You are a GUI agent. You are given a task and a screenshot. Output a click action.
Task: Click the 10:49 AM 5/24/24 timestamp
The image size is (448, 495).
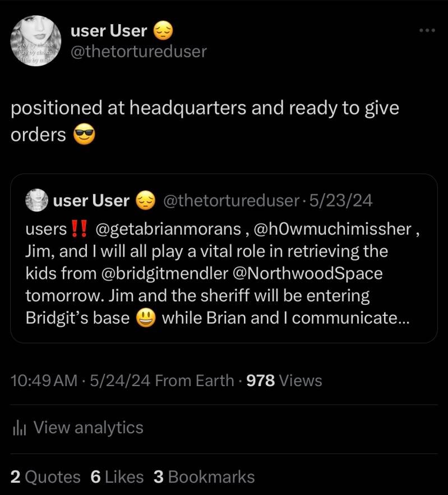pos(80,381)
